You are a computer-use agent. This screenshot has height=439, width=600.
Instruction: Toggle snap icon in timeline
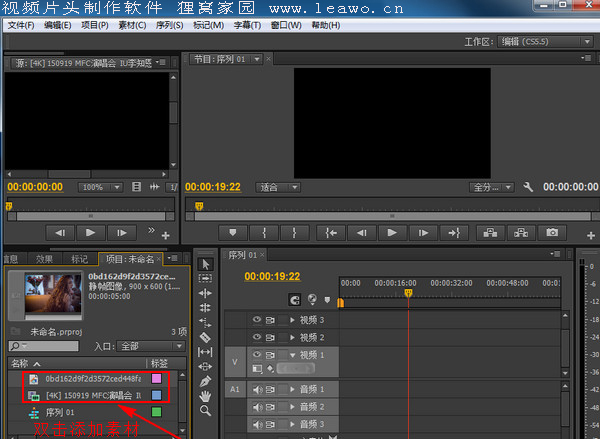(294, 300)
